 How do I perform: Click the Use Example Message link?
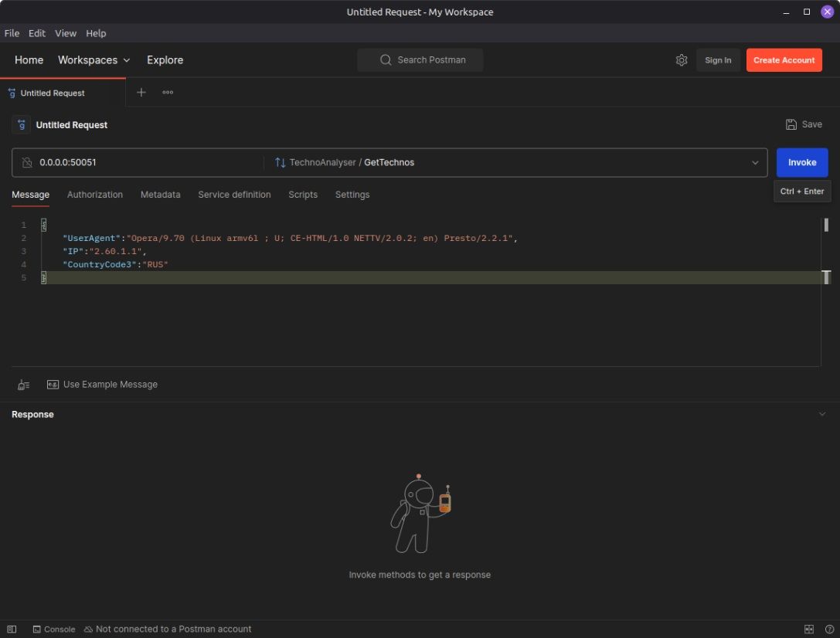(x=110, y=385)
